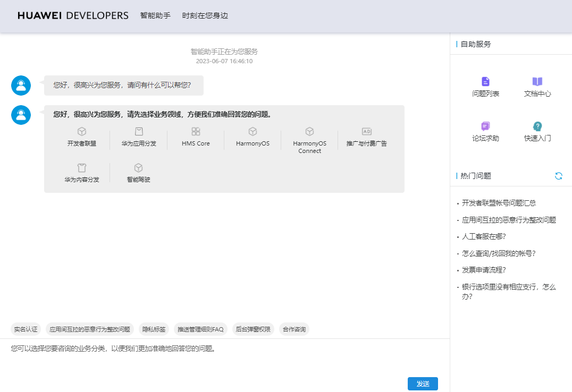Refresh the 热门问题 list

(x=559, y=176)
